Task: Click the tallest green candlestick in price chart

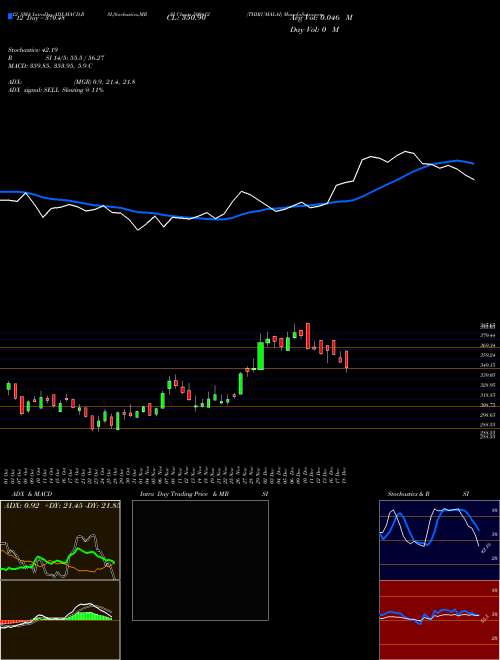Action: (261, 355)
